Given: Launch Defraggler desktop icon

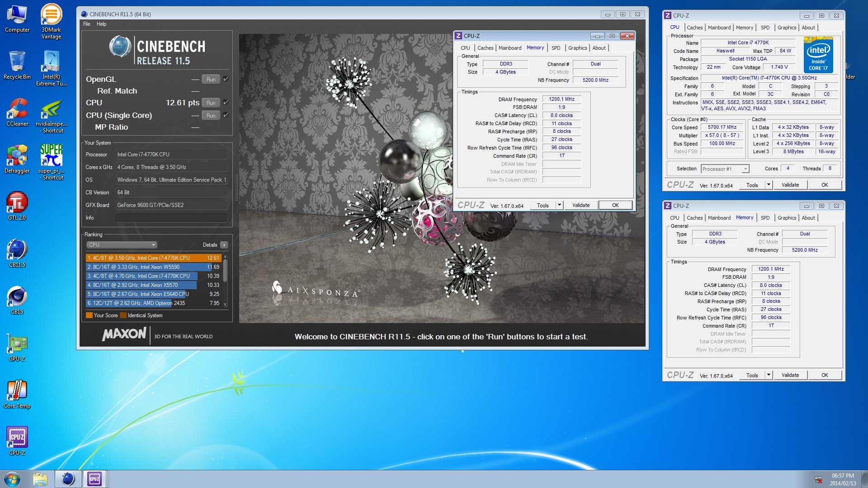Looking at the screenshot, I should click(x=17, y=159).
